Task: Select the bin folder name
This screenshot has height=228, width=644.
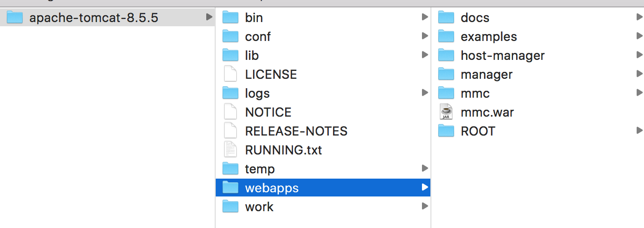Action: click(254, 18)
